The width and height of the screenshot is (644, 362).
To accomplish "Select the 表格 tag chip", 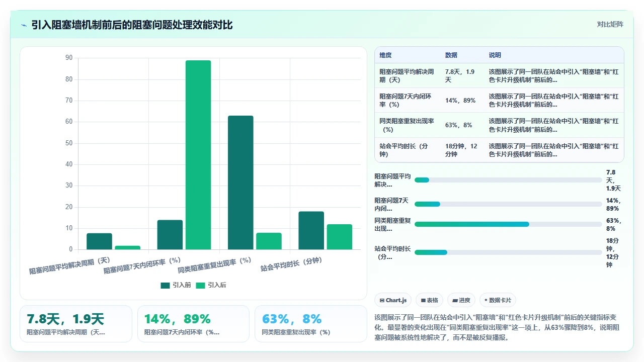I will (430, 300).
